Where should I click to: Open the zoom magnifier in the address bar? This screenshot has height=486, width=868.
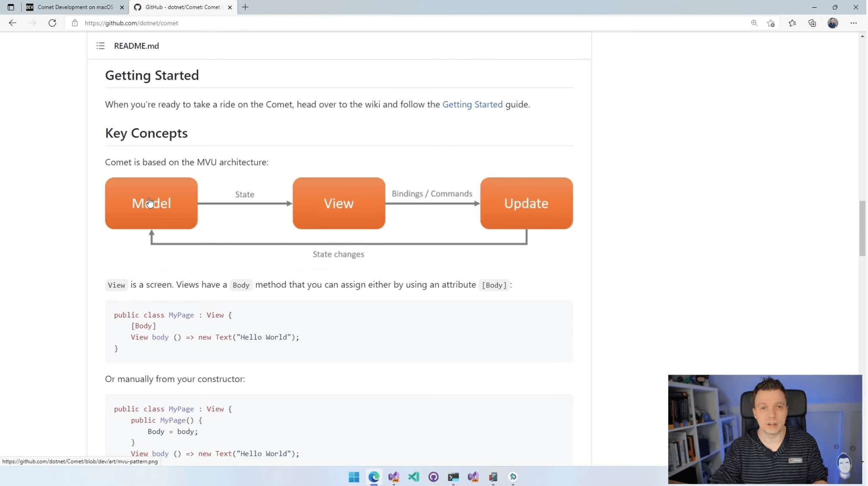pyautogui.click(x=754, y=23)
